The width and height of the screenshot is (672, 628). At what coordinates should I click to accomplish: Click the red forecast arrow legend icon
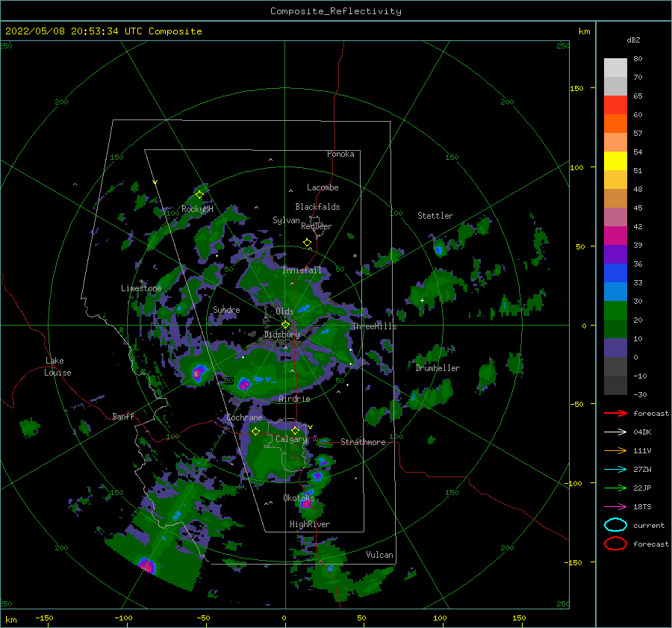(x=615, y=413)
